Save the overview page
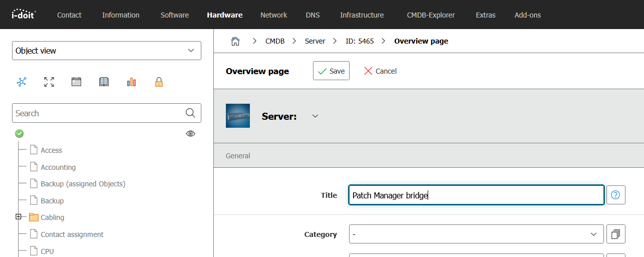Viewport: 644px width, 257px height. tap(331, 71)
